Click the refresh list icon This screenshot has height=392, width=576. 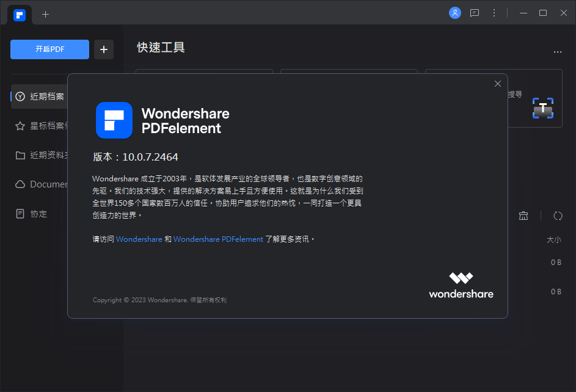(558, 216)
